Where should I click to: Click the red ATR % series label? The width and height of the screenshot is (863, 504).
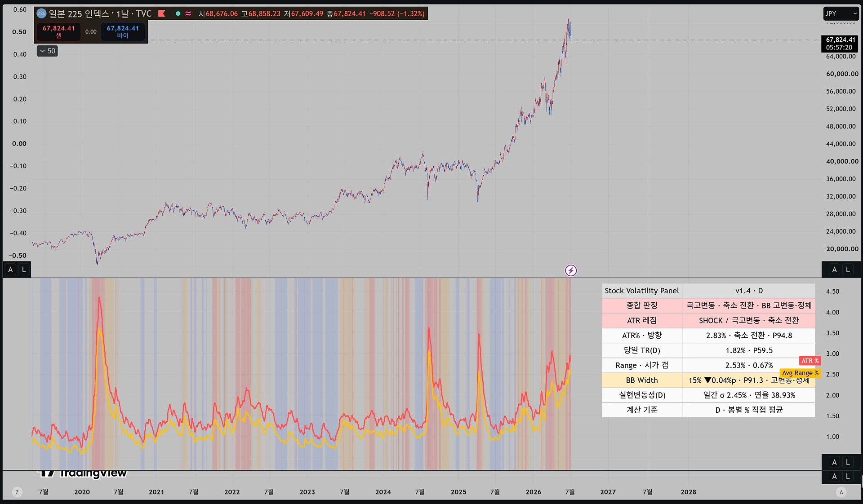pos(810,361)
